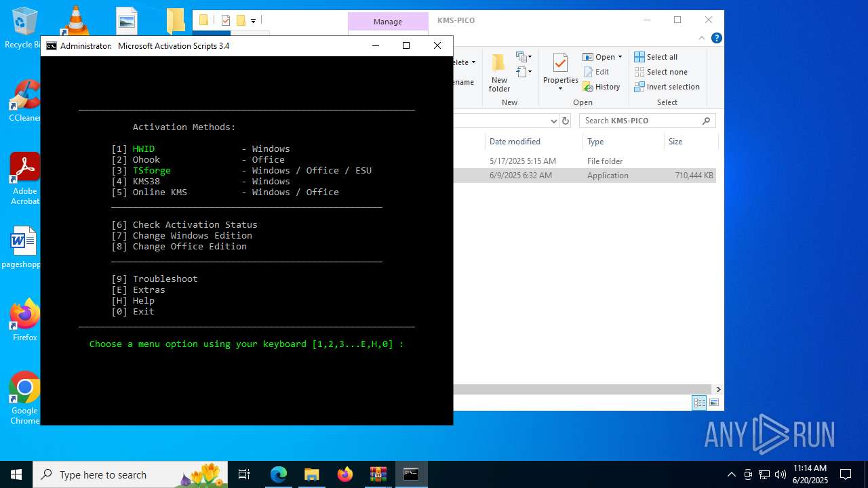Screen dimensions: 868x488
Task: Open the pageshopp Word document icon
Action: pyautogui.click(x=22, y=247)
